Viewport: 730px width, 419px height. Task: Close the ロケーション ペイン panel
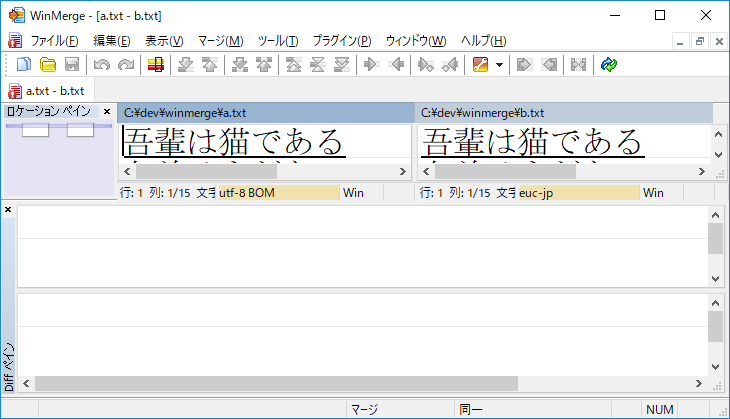click(x=107, y=112)
